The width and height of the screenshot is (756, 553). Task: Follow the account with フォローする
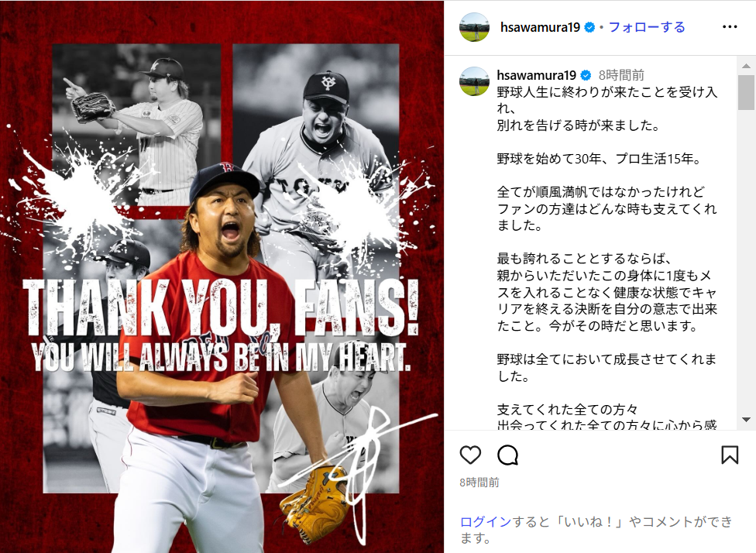(x=647, y=27)
